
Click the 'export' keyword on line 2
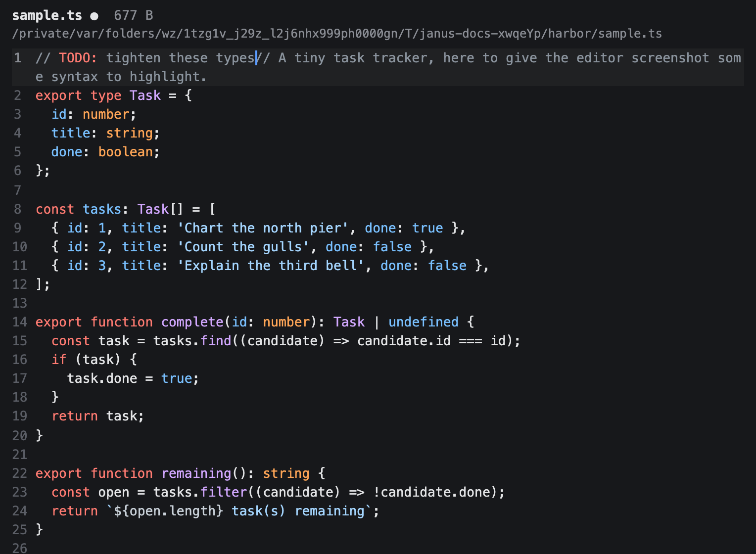pos(59,95)
